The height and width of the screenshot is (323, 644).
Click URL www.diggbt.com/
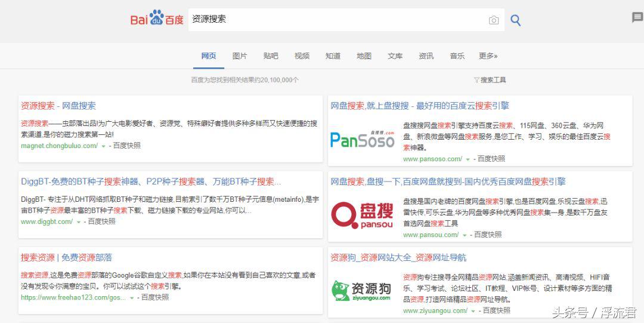tap(47, 222)
